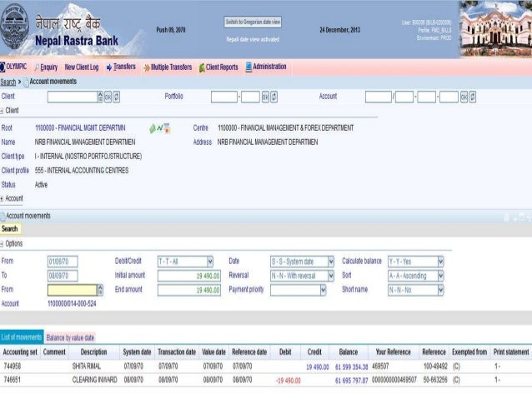
Task: Click the Portfolio OK button
Action: (x=265, y=97)
